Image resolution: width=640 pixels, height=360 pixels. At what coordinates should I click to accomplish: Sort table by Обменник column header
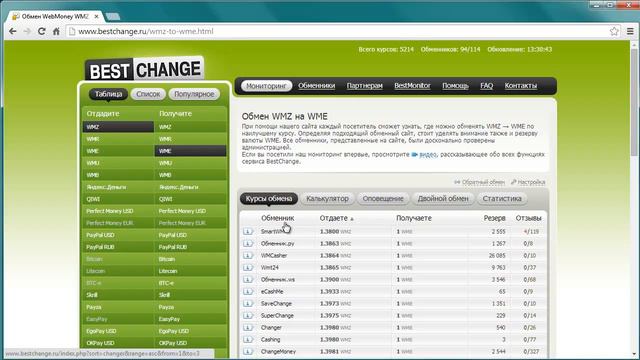[278, 218]
